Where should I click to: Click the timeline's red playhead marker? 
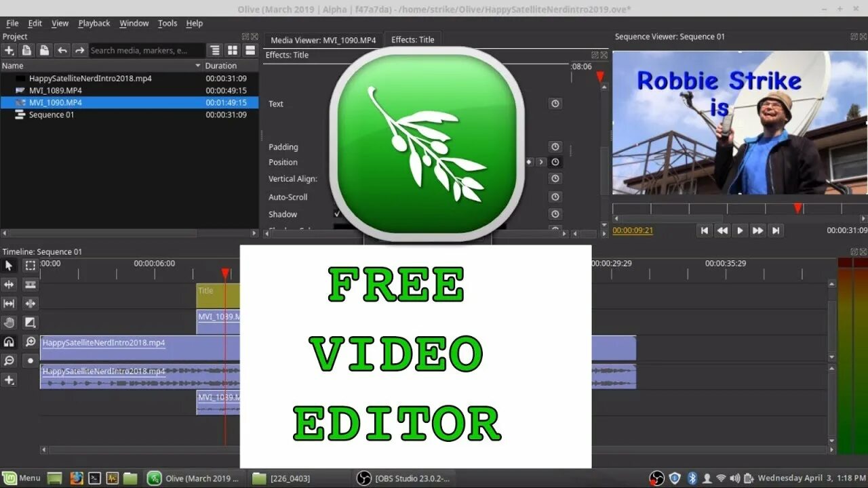225,273
